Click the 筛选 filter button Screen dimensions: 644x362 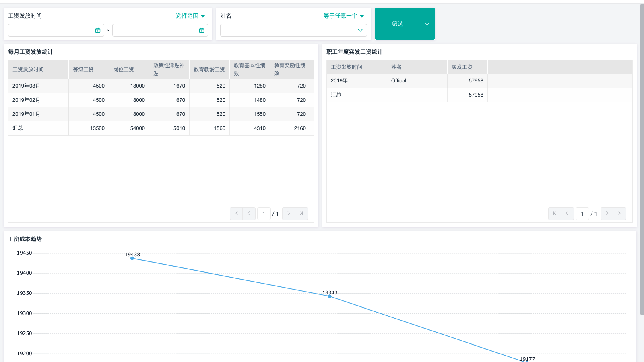(398, 24)
